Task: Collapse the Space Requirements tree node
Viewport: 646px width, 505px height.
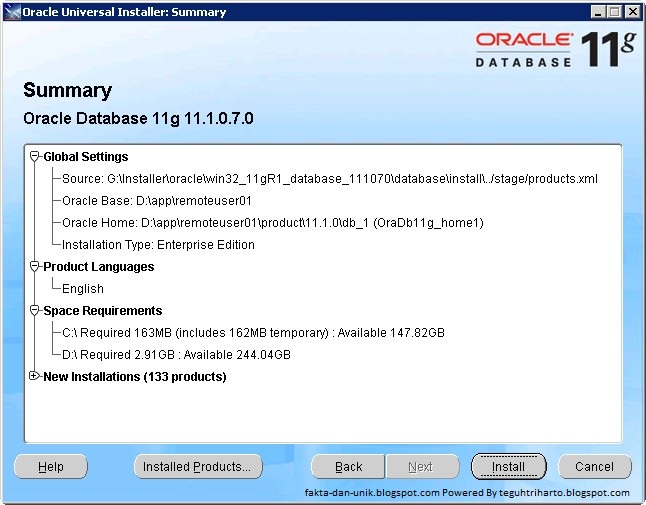Action: (35, 311)
